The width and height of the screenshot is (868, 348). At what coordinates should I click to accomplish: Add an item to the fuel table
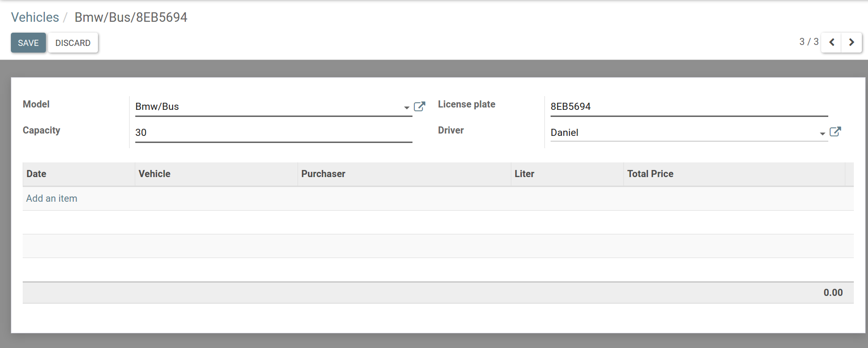(x=52, y=198)
